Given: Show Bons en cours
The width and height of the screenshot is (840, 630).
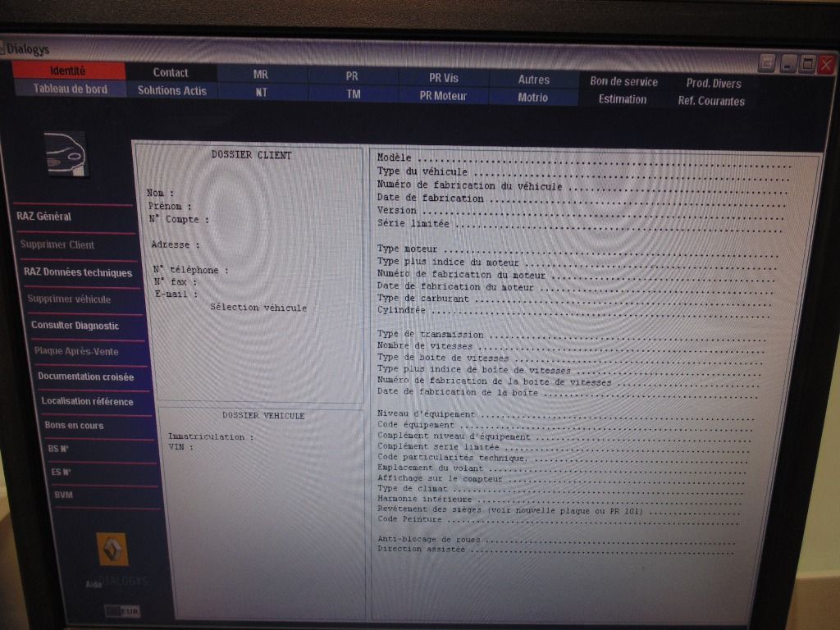Looking at the screenshot, I should click(74, 426).
